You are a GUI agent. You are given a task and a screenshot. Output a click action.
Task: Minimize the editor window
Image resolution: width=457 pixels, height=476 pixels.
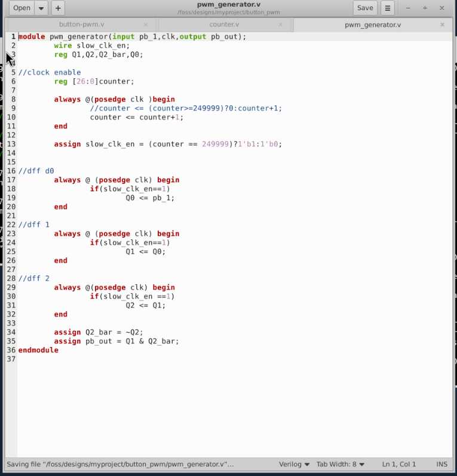point(408,8)
